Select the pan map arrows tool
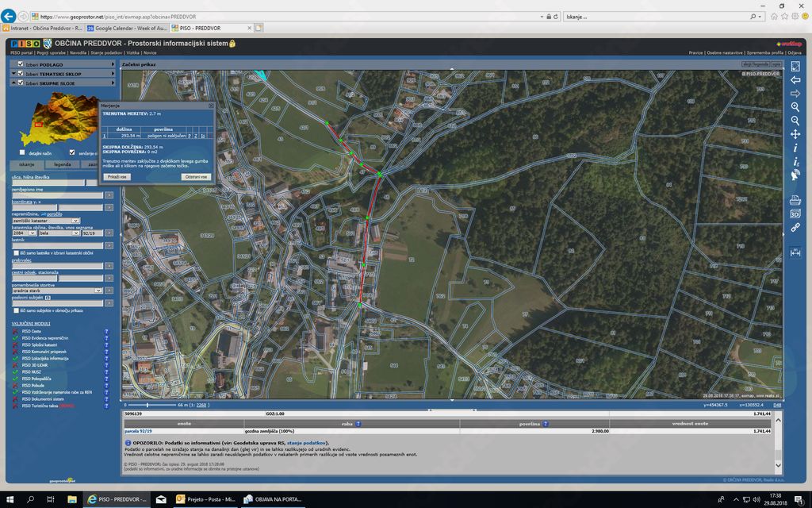The width and height of the screenshot is (812, 508). click(x=795, y=134)
